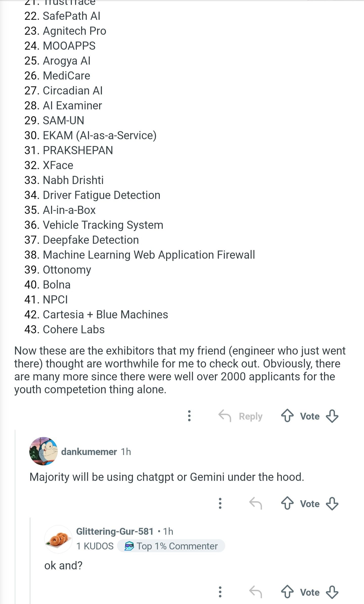Open three-dot menu on dankumemer's comment

pyautogui.click(x=220, y=503)
